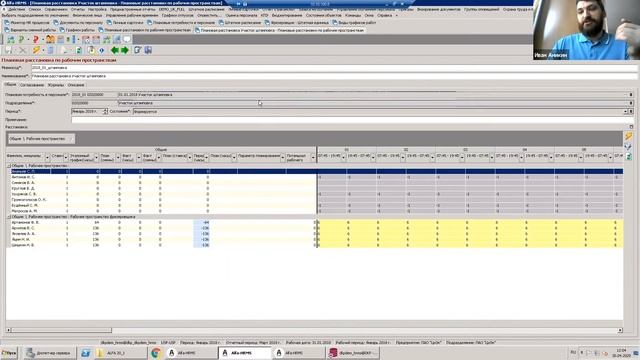Click the blue document icon after lightning

(x=50, y=50)
